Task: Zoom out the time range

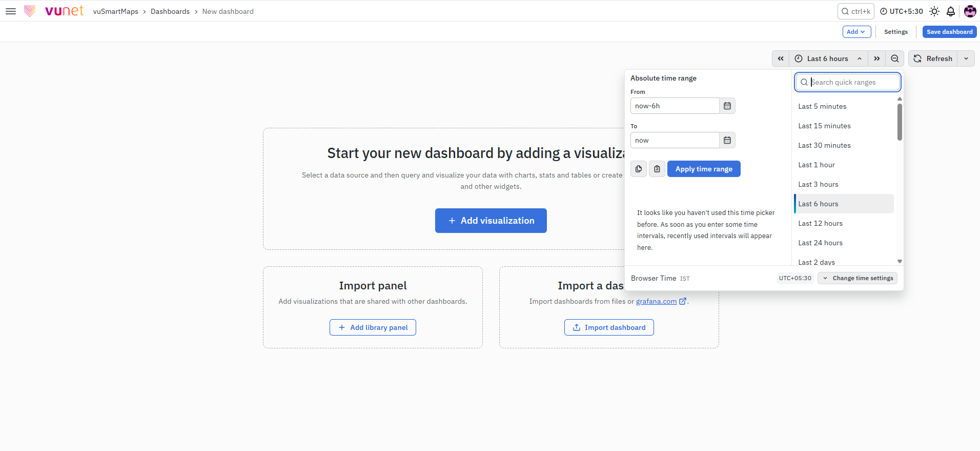Action: pos(895,58)
